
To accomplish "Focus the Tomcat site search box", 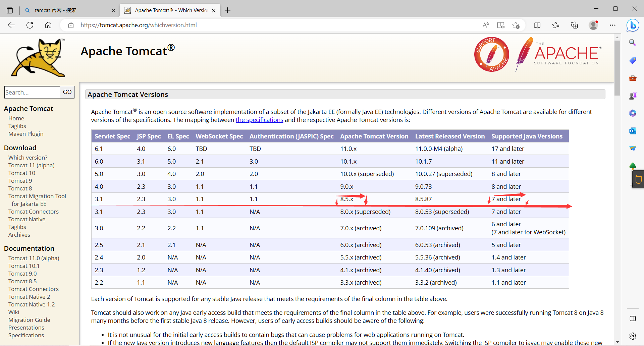I will (32, 92).
